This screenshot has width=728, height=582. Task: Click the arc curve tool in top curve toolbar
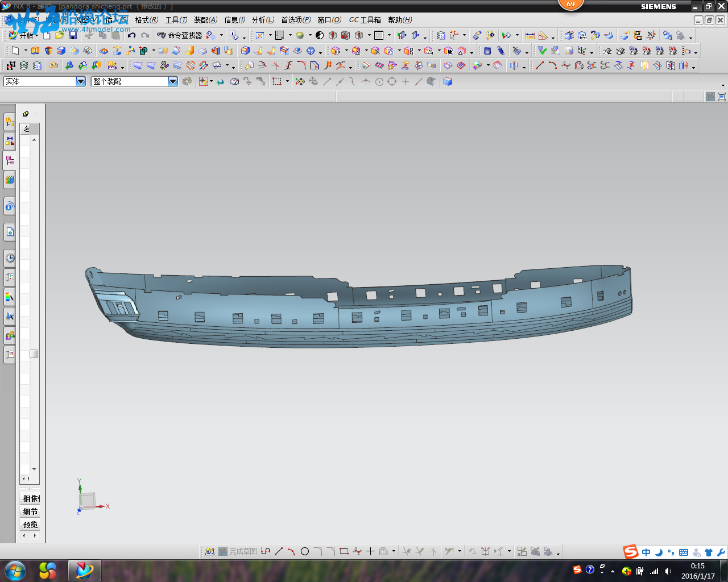[x=552, y=65]
